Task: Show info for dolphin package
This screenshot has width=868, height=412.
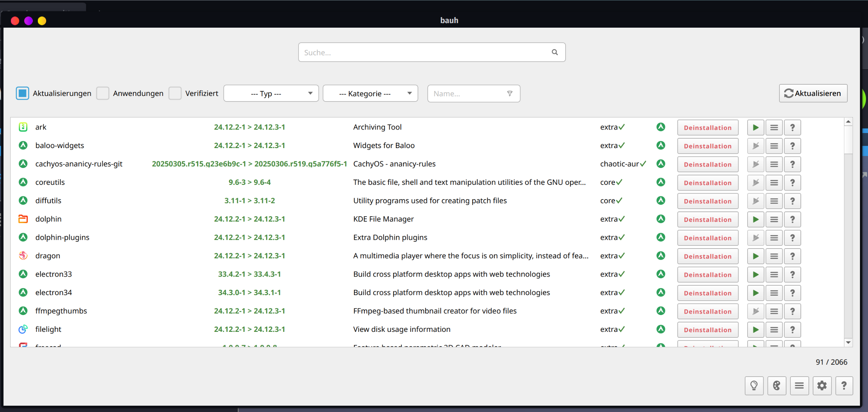Action: (792, 219)
